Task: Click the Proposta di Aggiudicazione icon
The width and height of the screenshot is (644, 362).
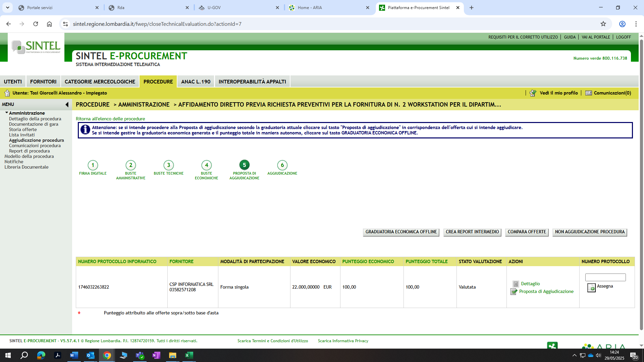Action: pos(514,292)
